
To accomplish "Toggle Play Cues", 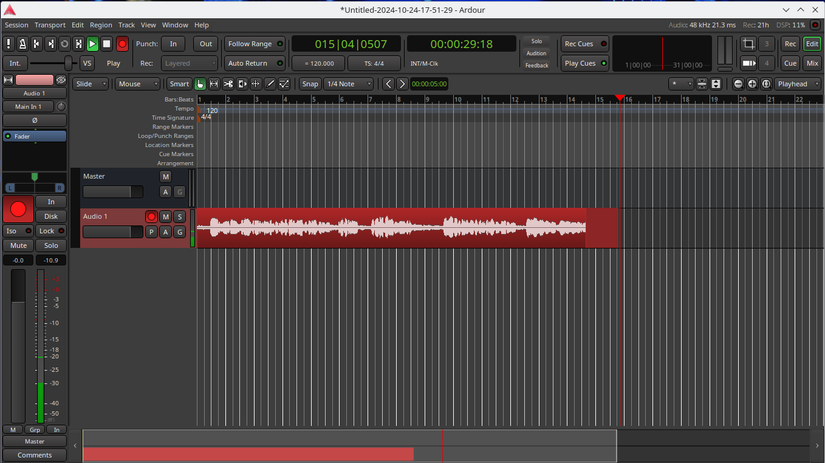I will pyautogui.click(x=585, y=63).
